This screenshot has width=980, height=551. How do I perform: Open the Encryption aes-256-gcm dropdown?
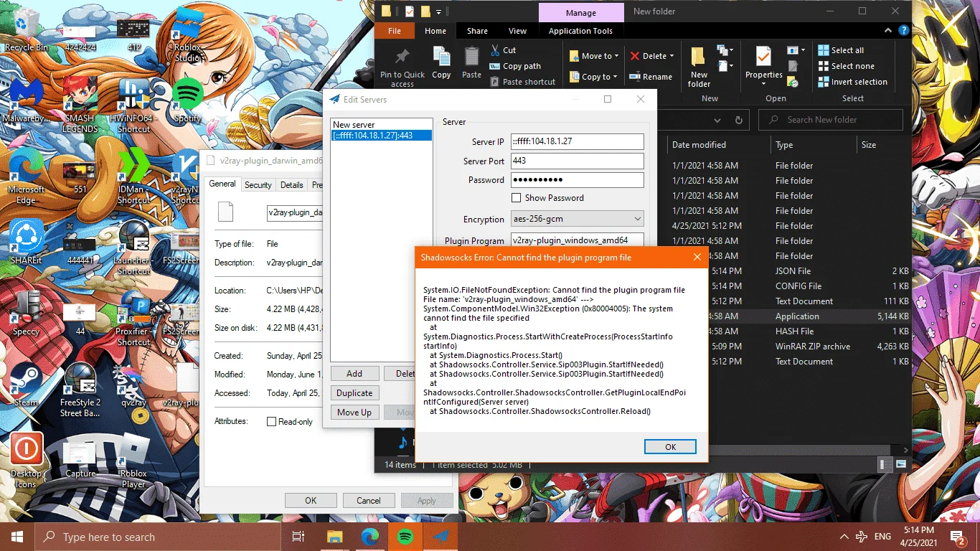tap(577, 219)
